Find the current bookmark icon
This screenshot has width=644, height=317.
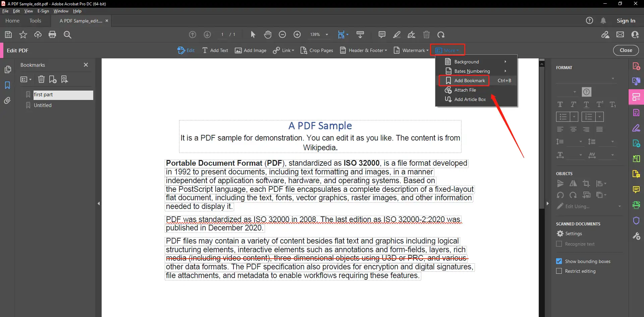[x=64, y=79]
